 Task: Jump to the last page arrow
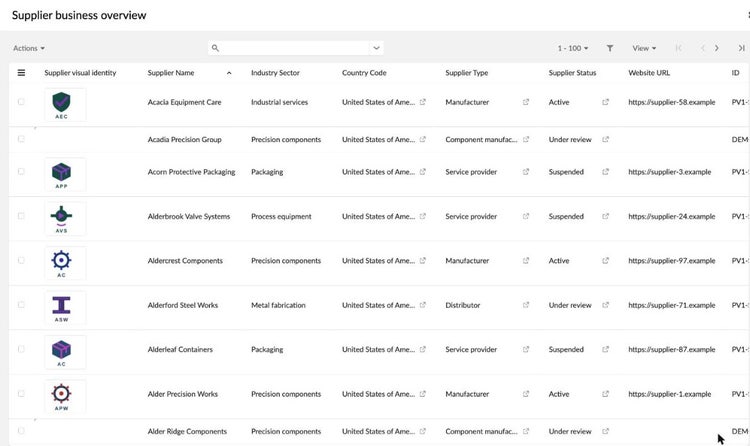point(741,48)
